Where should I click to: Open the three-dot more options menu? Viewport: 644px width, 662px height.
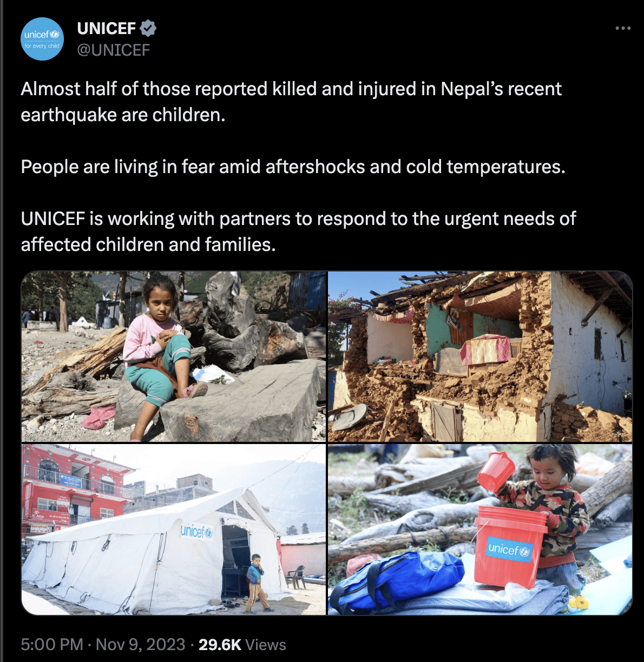click(623, 28)
